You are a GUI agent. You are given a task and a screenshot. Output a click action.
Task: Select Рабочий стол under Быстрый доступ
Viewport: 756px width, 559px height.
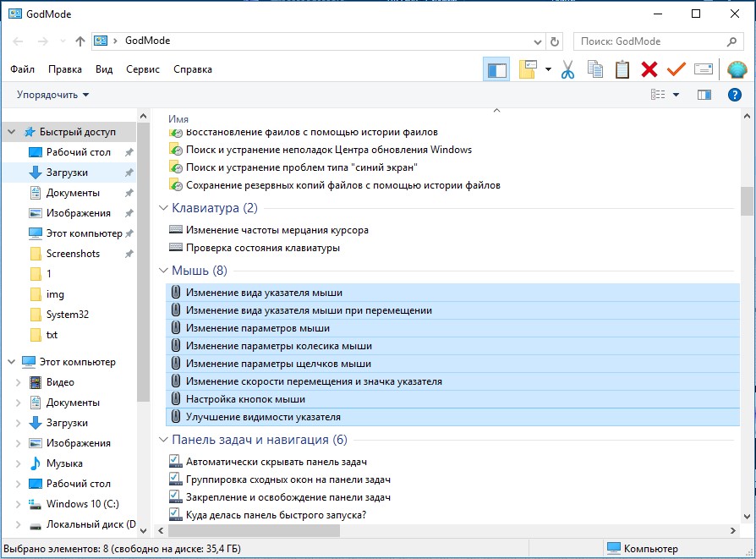[x=68, y=152]
